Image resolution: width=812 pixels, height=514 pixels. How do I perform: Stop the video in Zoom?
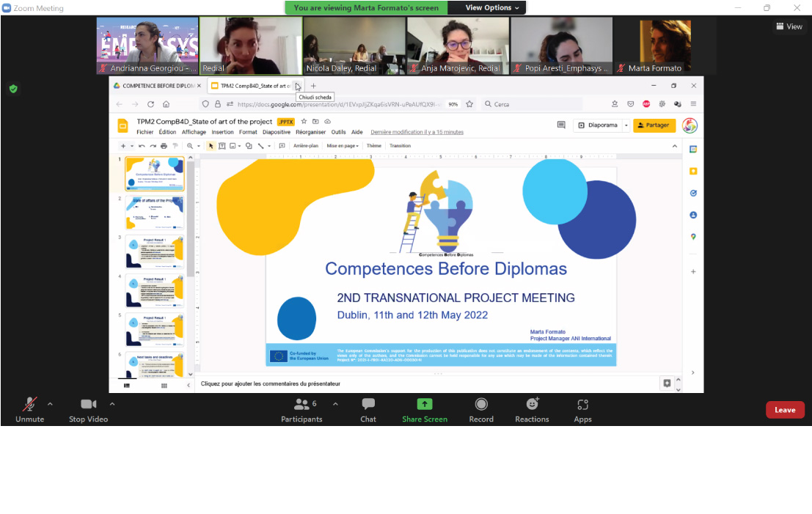pyautogui.click(x=89, y=410)
